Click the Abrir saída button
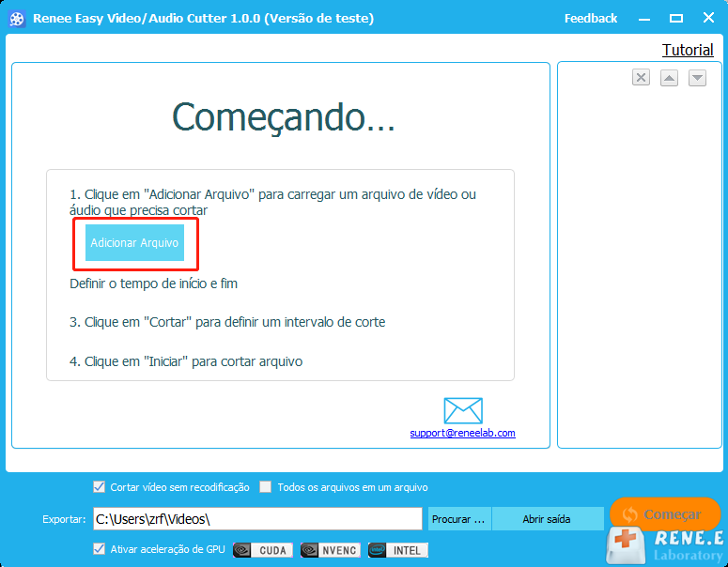Screen dimensions: 728x567 pyautogui.click(x=547, y=519)
